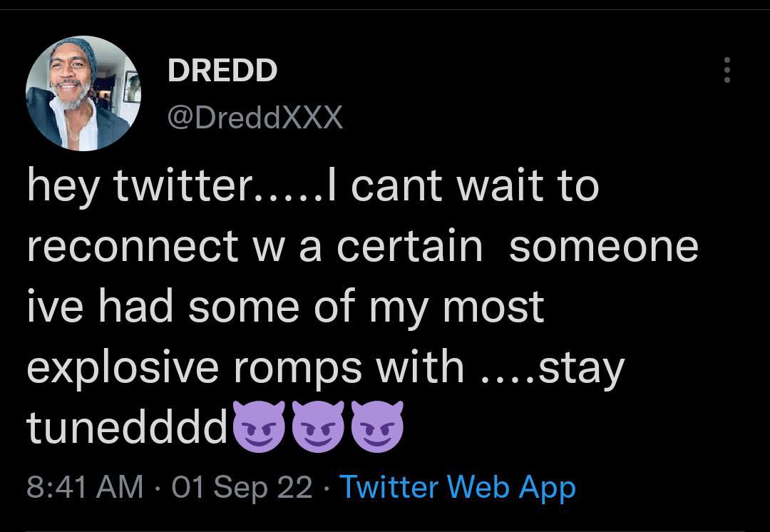This screenshot has width=770, height=532.
Task: Select the @DreddXXX handle
Action: (255, 118)
